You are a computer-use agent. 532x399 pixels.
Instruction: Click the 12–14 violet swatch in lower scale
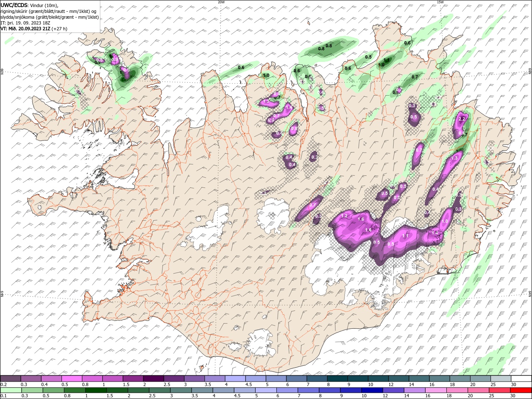(x=393, y=390)
